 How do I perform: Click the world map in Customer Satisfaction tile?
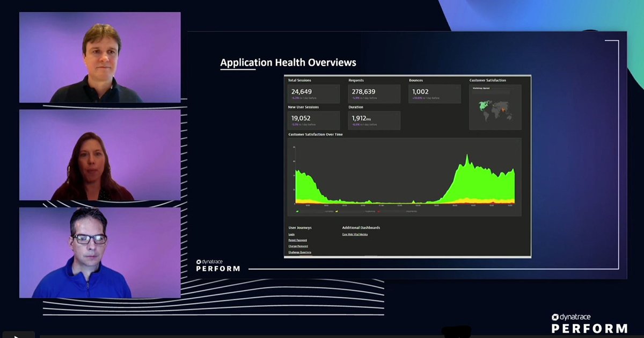point(495,110)
